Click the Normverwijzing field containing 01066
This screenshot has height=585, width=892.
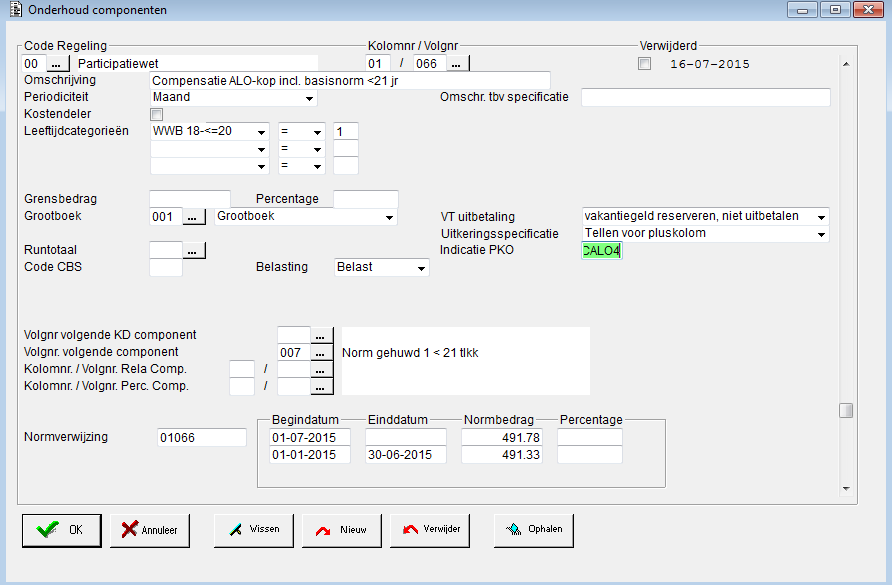[202, 438]
